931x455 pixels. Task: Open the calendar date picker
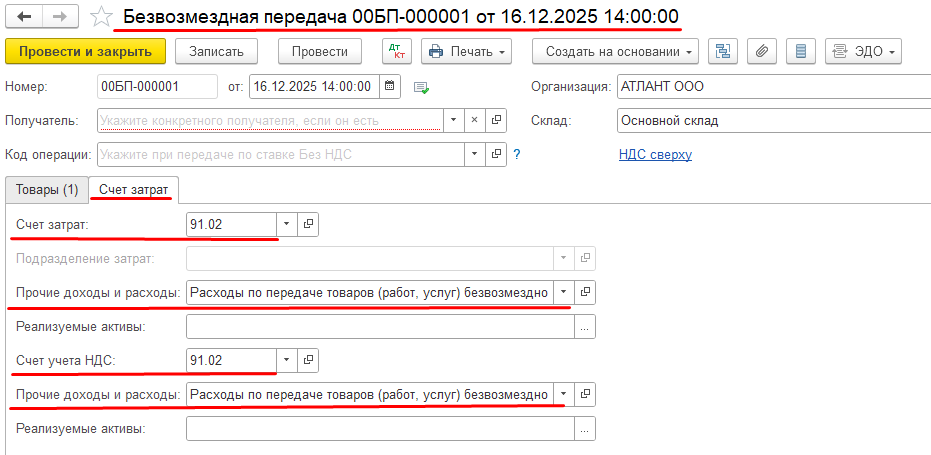[390, 86]
